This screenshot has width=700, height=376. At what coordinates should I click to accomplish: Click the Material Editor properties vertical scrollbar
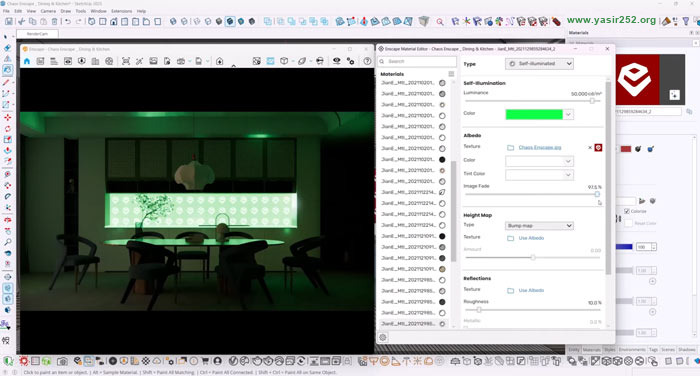(x=608, y=178)
